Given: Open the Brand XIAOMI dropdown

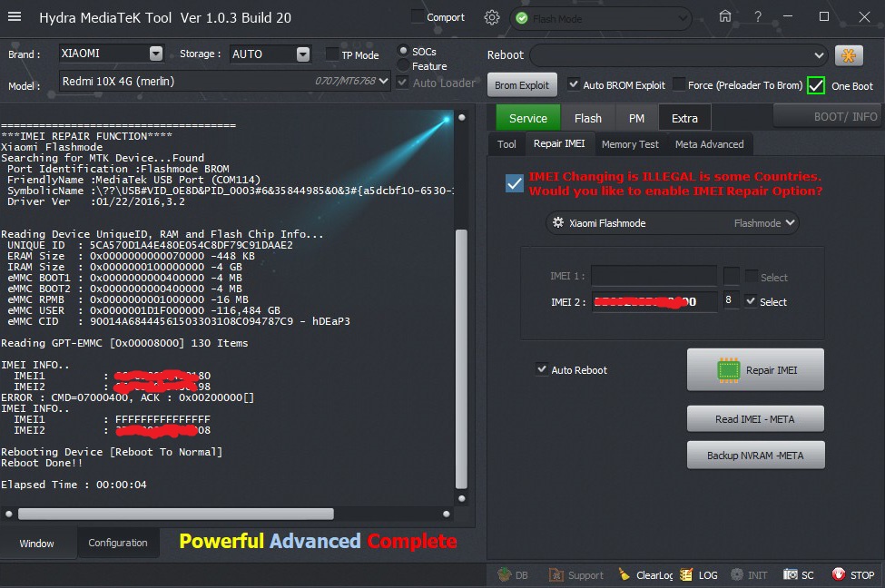Looking at the screenshot, I should pos(156,54).
